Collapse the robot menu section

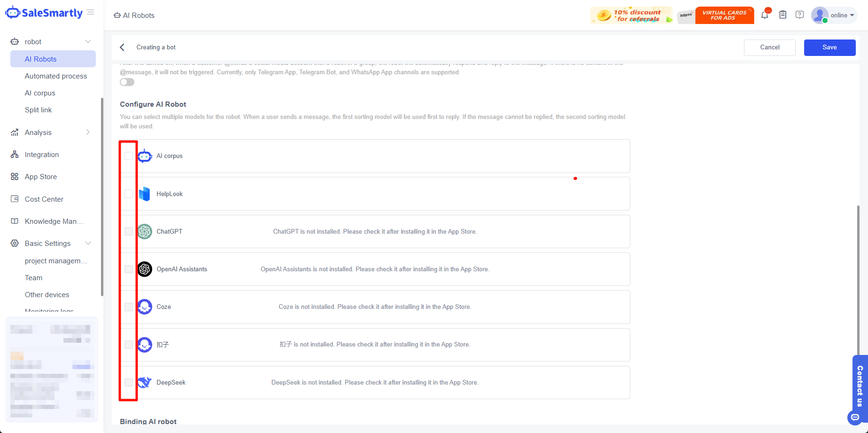click(x=88, y=42)
